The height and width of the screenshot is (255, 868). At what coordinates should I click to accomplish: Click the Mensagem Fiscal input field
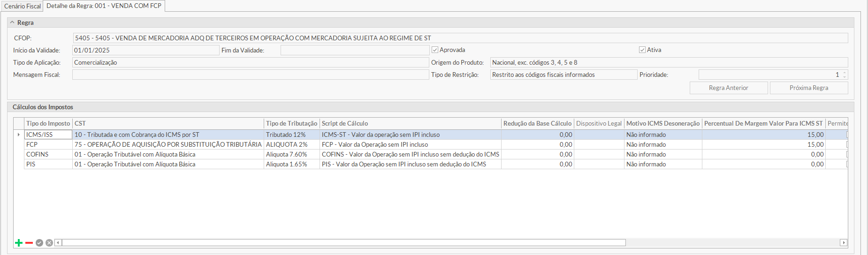pyautogui.click(x=251, y=75)
